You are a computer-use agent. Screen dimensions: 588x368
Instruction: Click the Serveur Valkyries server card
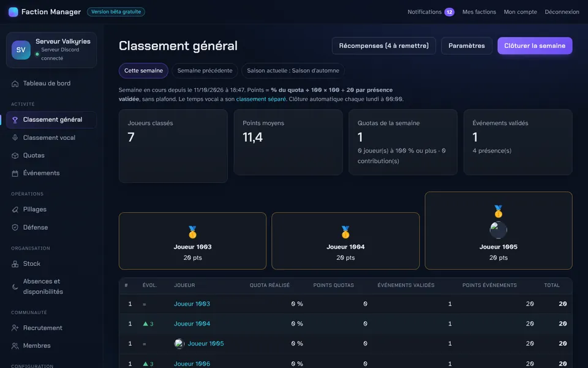pyautogui.click(x=51, y=50)
